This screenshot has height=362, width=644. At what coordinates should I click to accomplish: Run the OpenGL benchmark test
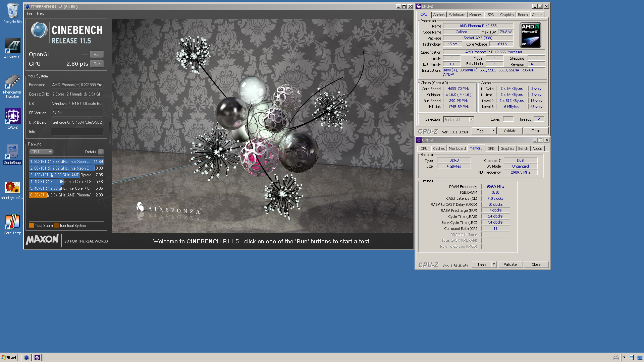pos(97,54)
